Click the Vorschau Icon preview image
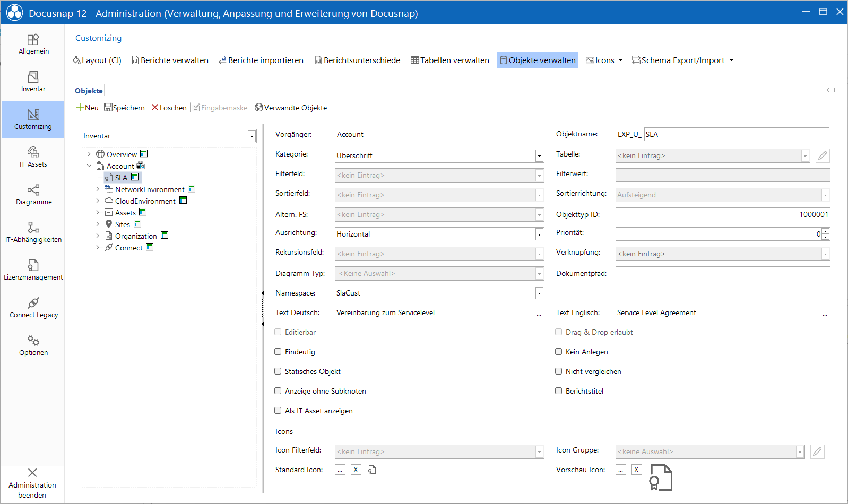Image resolution: width=848 pixels, height=504 pixels. tap(661, 477)
